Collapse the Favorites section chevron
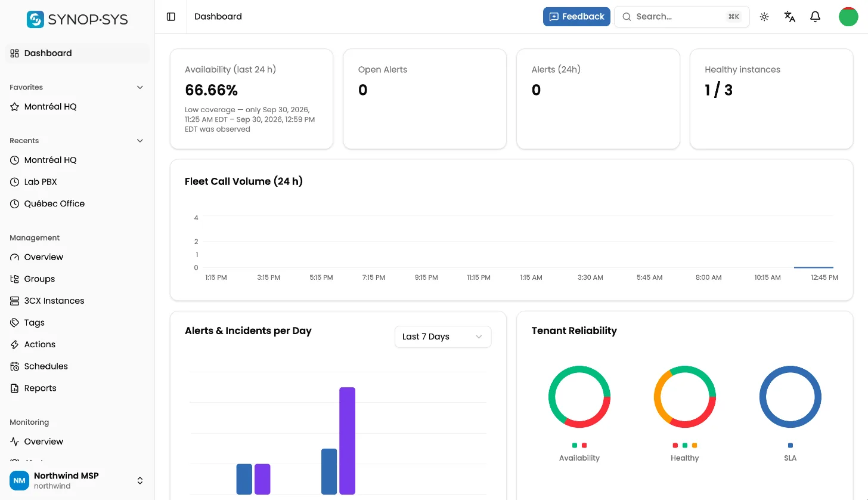Image resolution: width=868 pixels, height=500 pixels. point(140,87)
